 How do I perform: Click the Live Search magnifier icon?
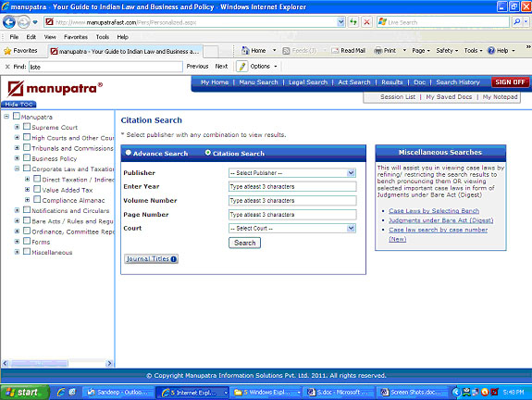(x=516, y=22)
